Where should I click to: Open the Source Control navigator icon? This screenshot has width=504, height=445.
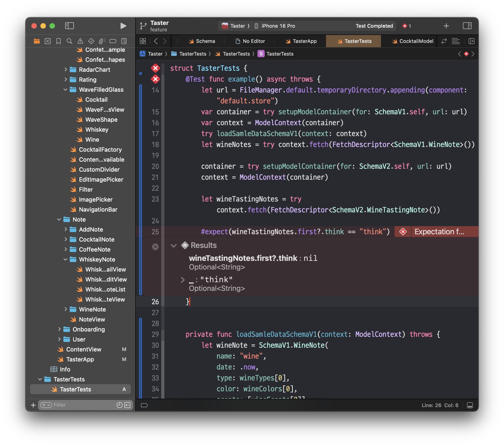click(x=48, y=41)
